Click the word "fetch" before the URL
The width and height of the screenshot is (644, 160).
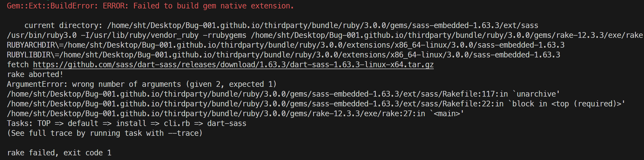coord(18,65)
